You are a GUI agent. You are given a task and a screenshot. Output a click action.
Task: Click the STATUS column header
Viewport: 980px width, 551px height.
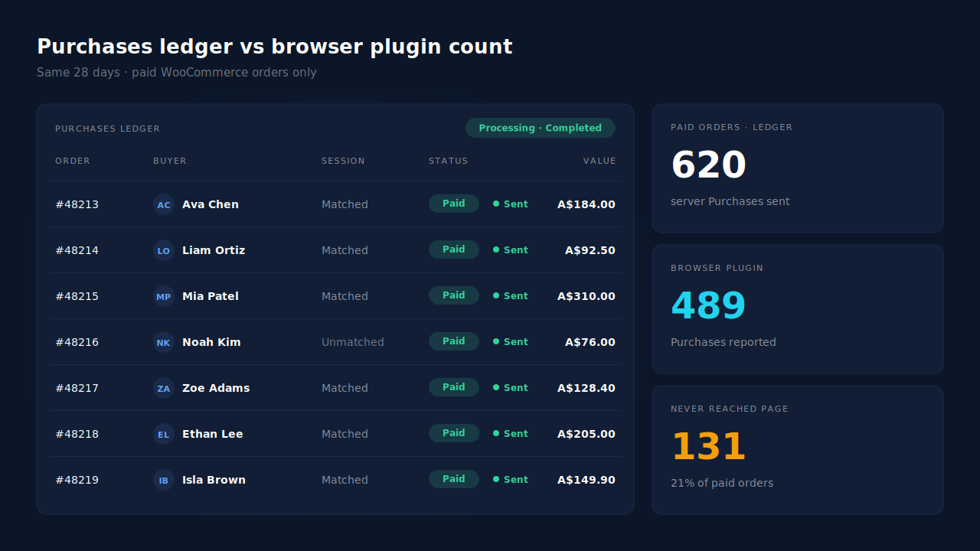448,161
